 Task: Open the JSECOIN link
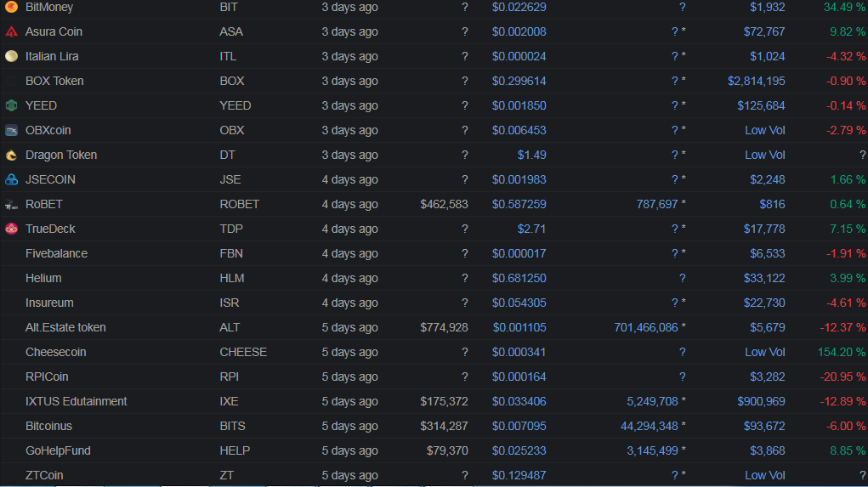50,179
